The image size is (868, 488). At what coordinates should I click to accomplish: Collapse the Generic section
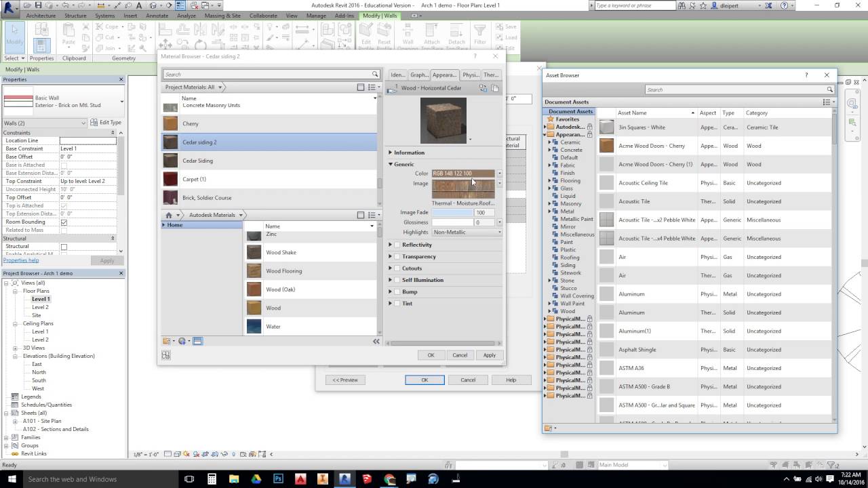391,164
